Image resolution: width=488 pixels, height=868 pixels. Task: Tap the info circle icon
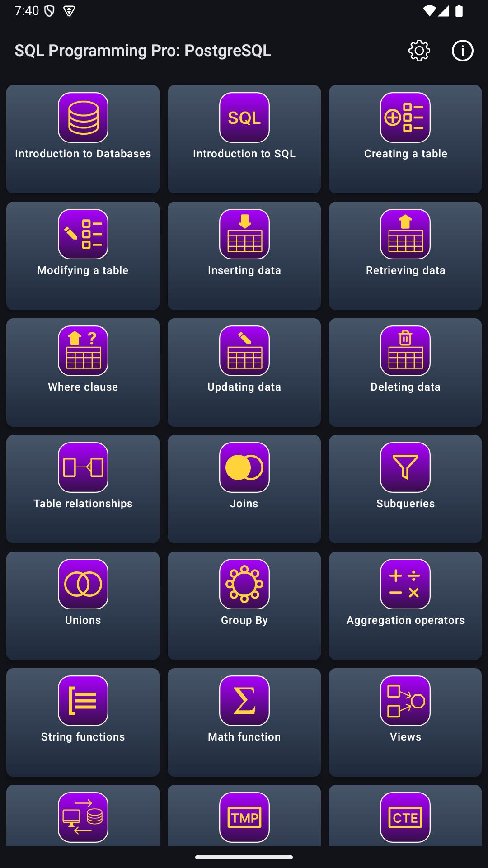coord(462,51)
